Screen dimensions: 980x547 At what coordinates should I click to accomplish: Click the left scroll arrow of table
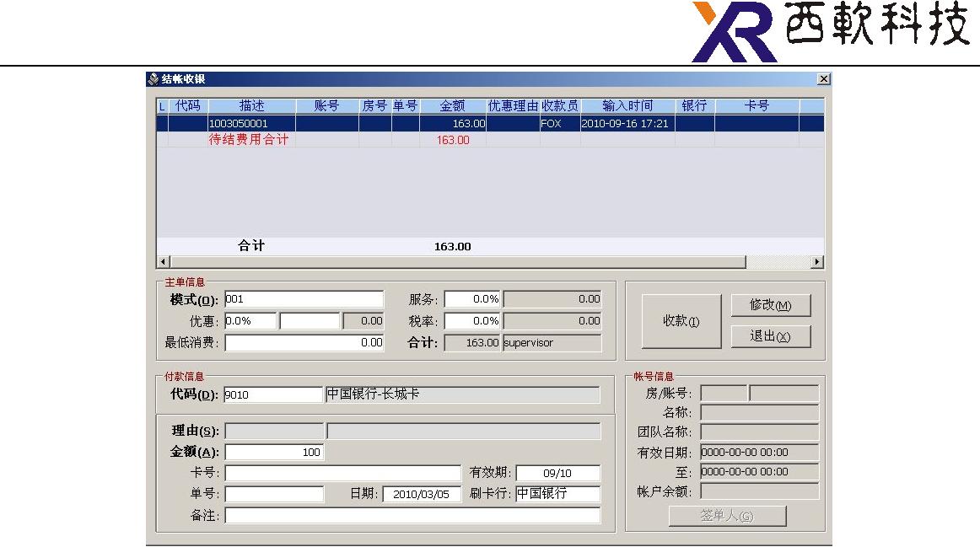[163, 261]
